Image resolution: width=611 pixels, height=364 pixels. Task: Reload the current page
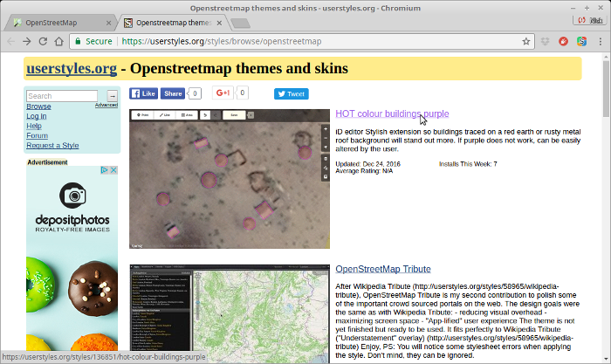click(43, 41)
